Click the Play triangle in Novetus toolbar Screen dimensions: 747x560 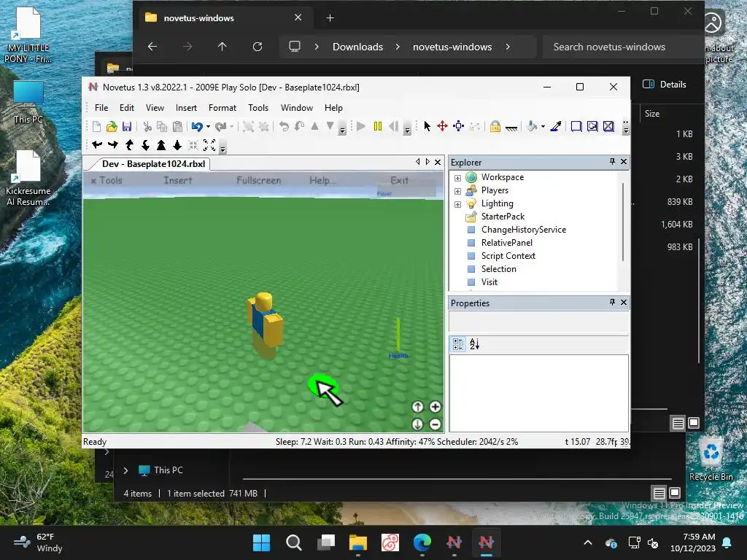coord(361,126)
